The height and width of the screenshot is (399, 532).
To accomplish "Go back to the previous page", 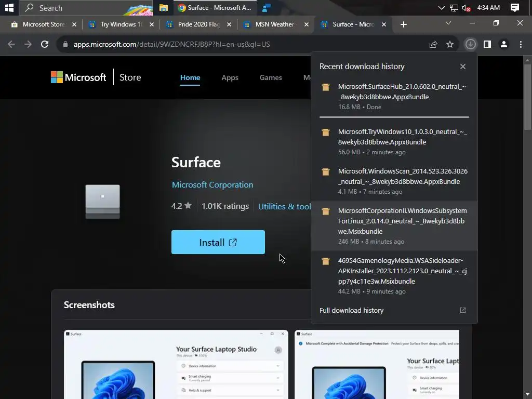I will pyautogui.click(x=11, y=44).
